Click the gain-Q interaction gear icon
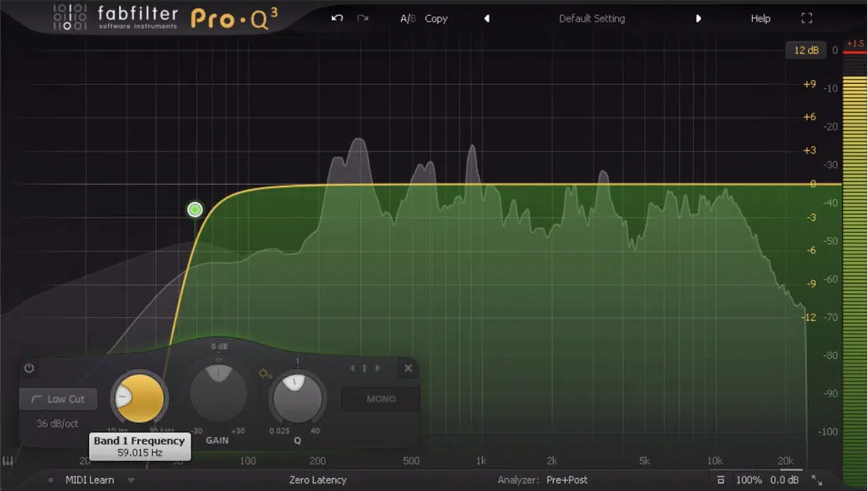The image size is (868, 491). (265, 374)
